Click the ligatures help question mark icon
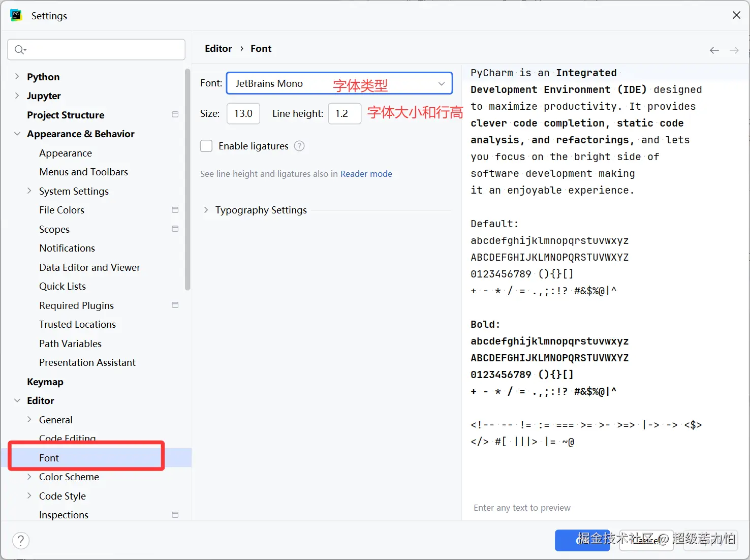This screenshot has width=750, height=560. 299,146
